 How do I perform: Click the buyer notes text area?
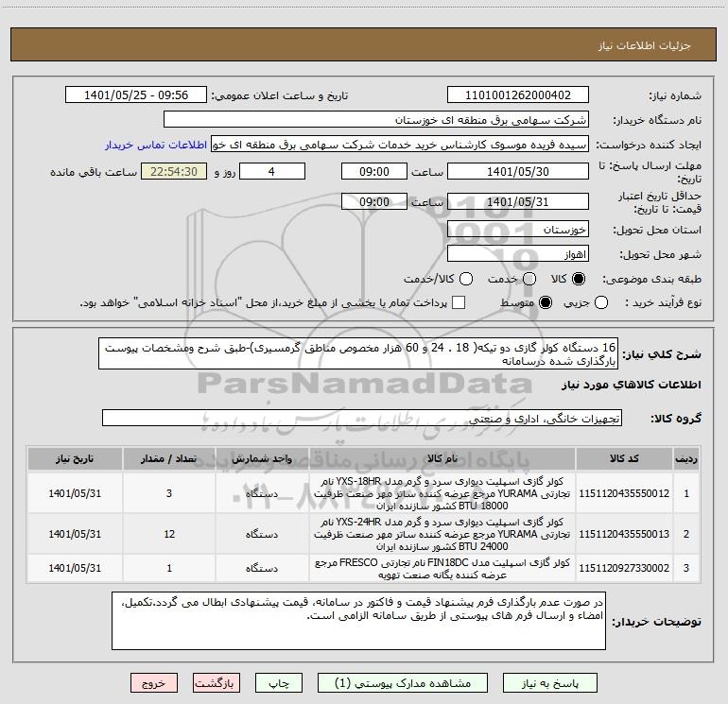[x=358, y=621]
